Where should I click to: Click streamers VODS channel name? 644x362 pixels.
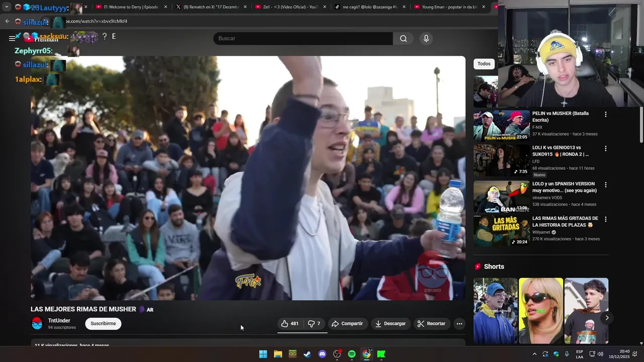(546, 198)
